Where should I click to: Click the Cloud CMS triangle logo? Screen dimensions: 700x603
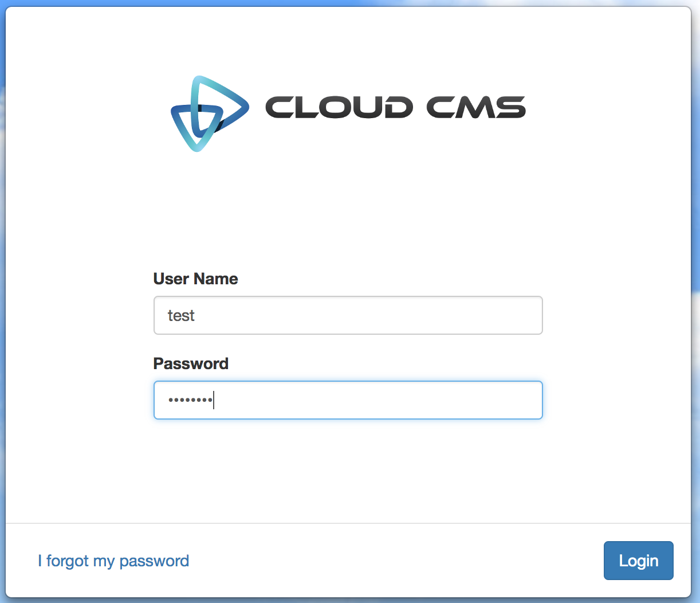[x=209, y=113]
